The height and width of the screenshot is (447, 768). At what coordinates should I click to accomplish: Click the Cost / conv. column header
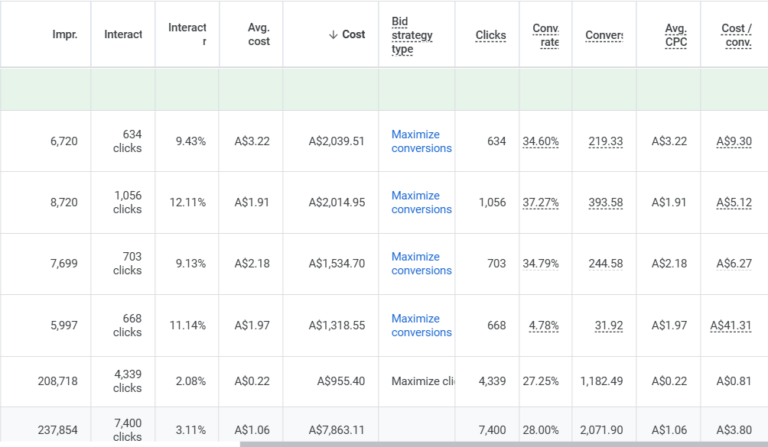click(x=736, y=35)
